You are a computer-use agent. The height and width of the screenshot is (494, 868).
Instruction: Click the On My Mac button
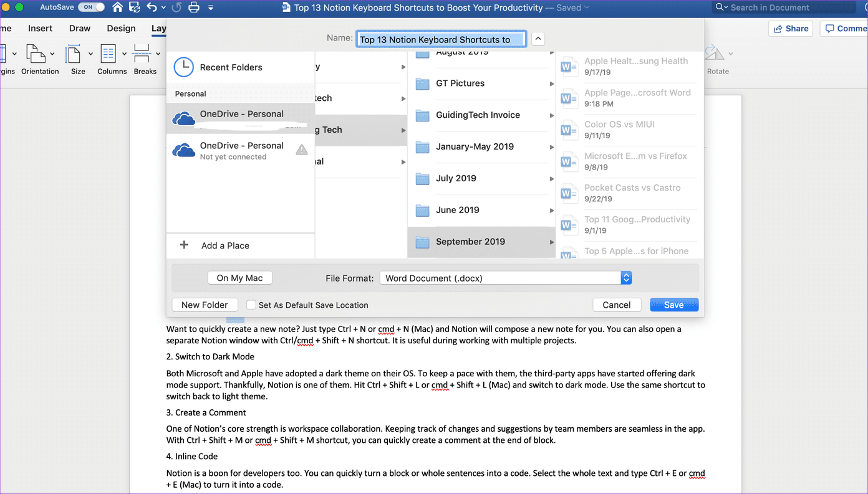pyautogui.click(x=239, y=278)
